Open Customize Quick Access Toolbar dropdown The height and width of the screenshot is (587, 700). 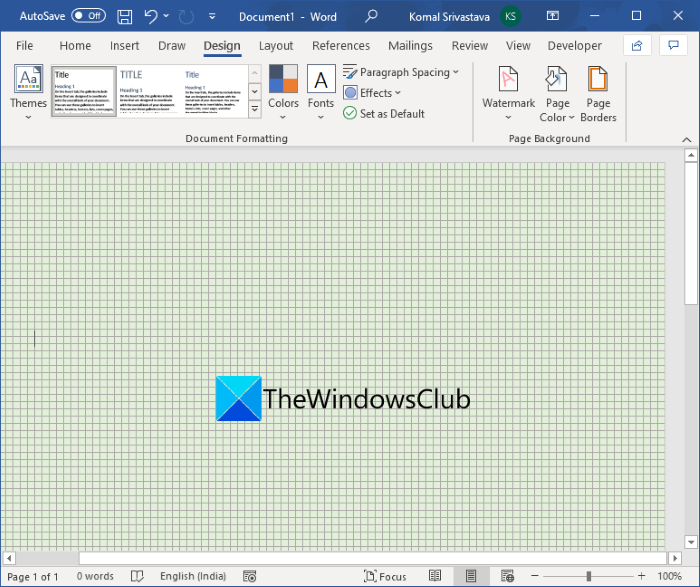click(212, 17)
